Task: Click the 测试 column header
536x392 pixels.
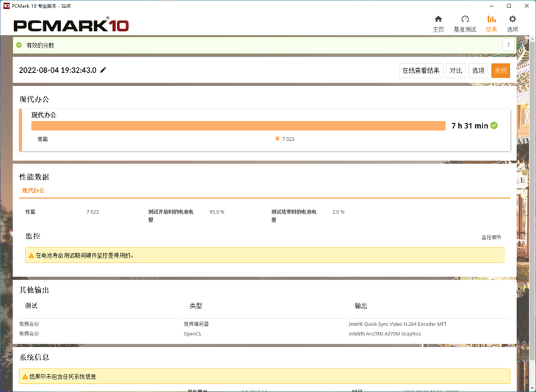Action: (31, 306)
